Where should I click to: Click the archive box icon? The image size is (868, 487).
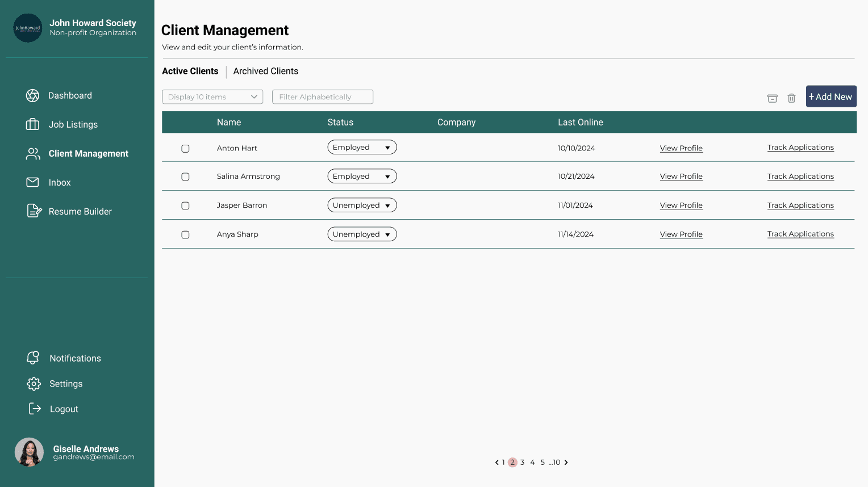click(x=772, y=98)
